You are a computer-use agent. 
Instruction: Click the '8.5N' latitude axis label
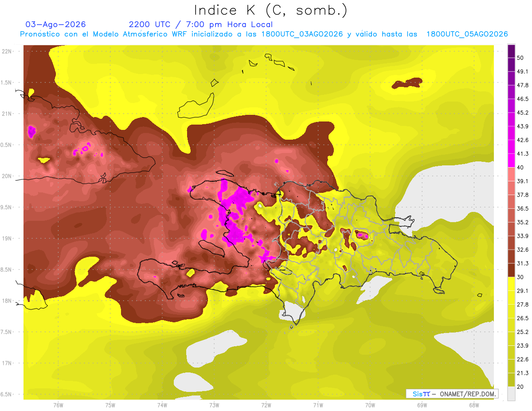pos(7,270)
